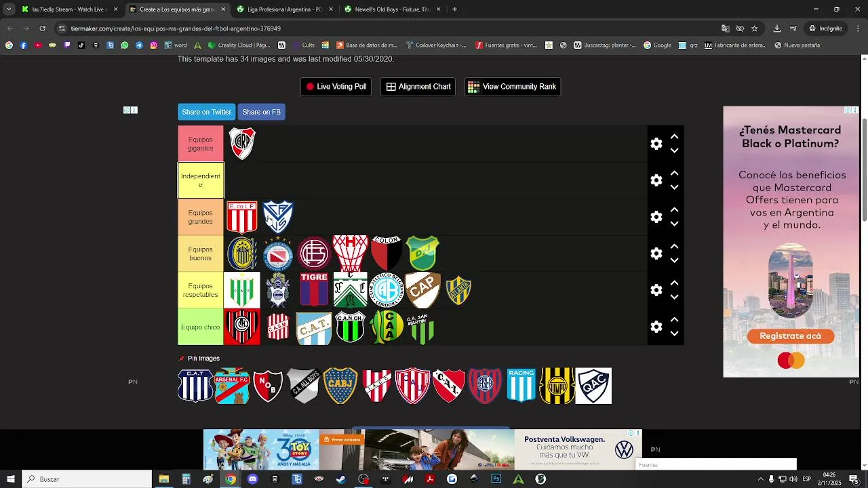Viewport: 868px width, 488px height.
Task: Click the Pin Images option
Action: click(x=199, y=359)
